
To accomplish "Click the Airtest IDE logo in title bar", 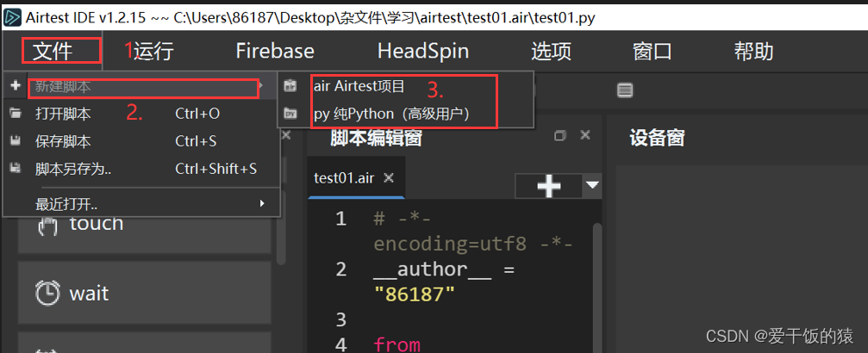I will (12, 18).
